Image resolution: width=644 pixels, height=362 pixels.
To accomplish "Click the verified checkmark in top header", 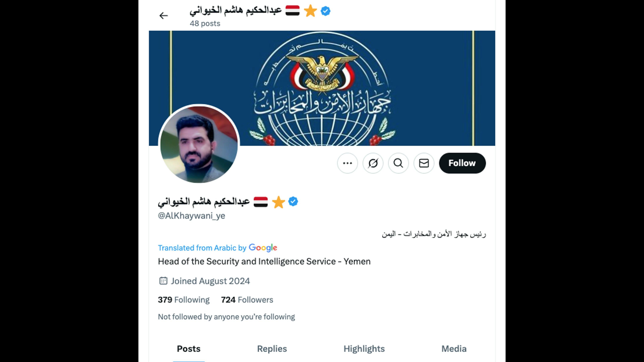I will pyautogui.click(x=326, y=11).
